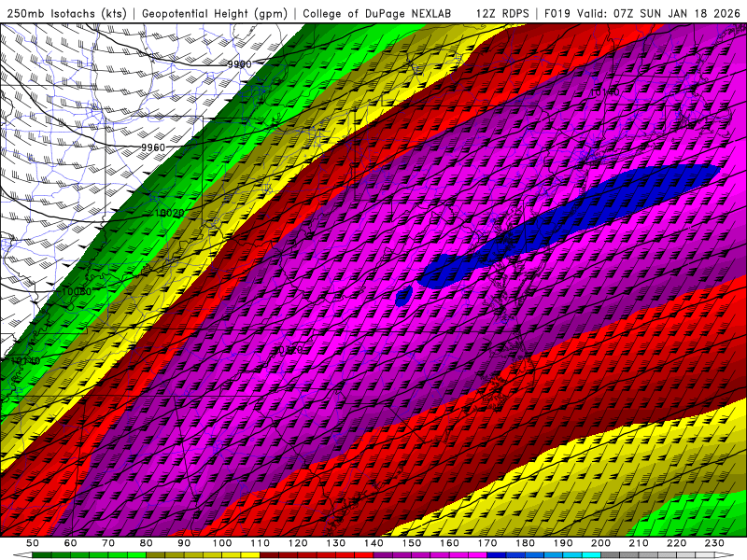The image size is (747, 560).
Task: Select the dark blue swatch right of 170
Action: (497, 555)
